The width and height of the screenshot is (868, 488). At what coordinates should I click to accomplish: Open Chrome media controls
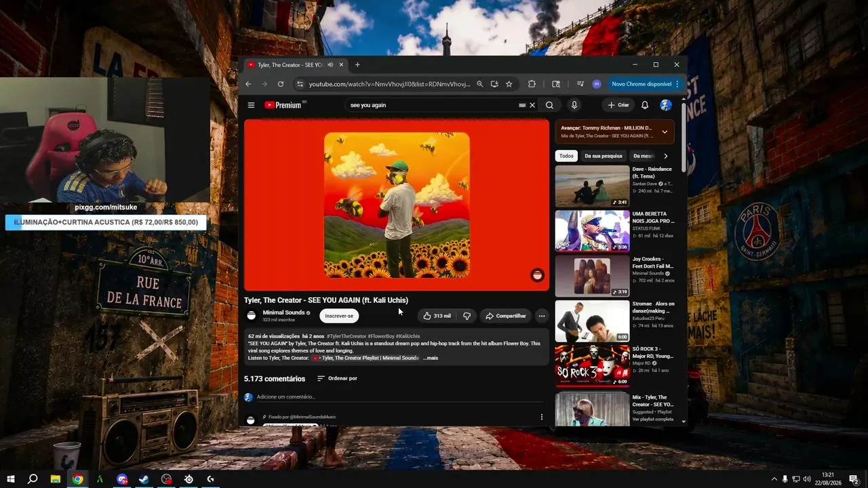pos(580,84)
